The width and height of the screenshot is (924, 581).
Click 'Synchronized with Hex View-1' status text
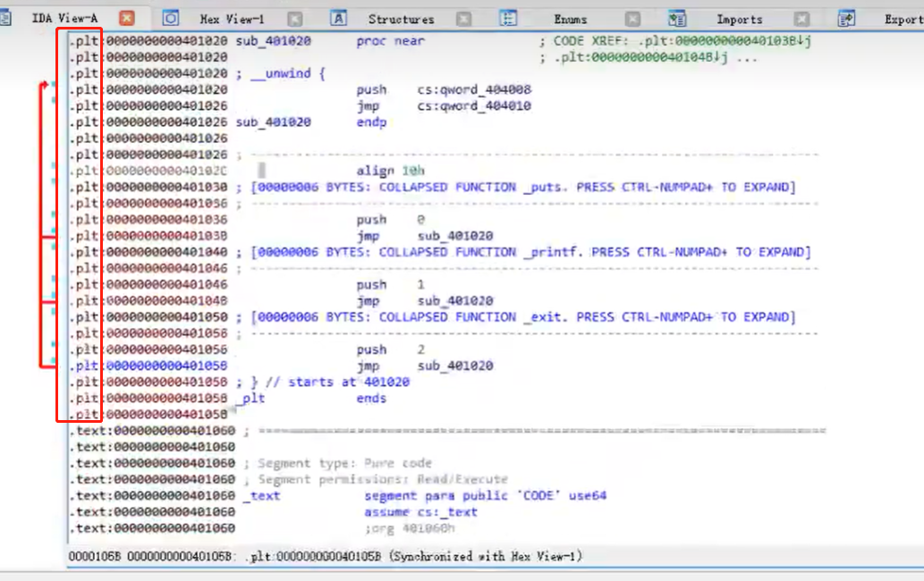click(486, 556)
